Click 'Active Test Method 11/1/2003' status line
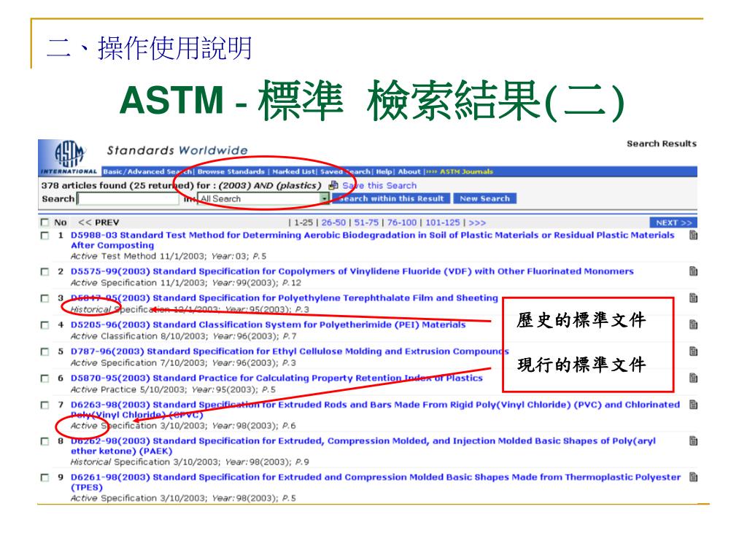The height and width of the screenshot is (560, 747). [x=169, y=256]
